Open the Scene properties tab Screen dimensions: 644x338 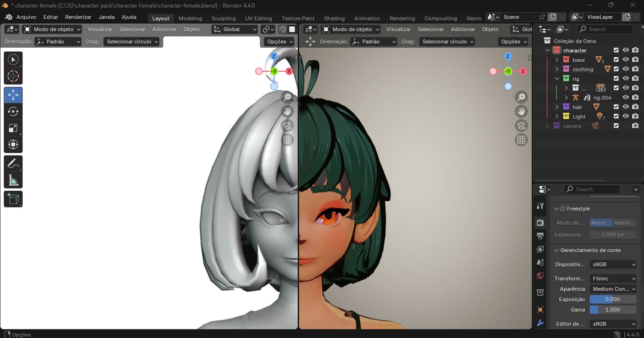click(x=540, y=262)
